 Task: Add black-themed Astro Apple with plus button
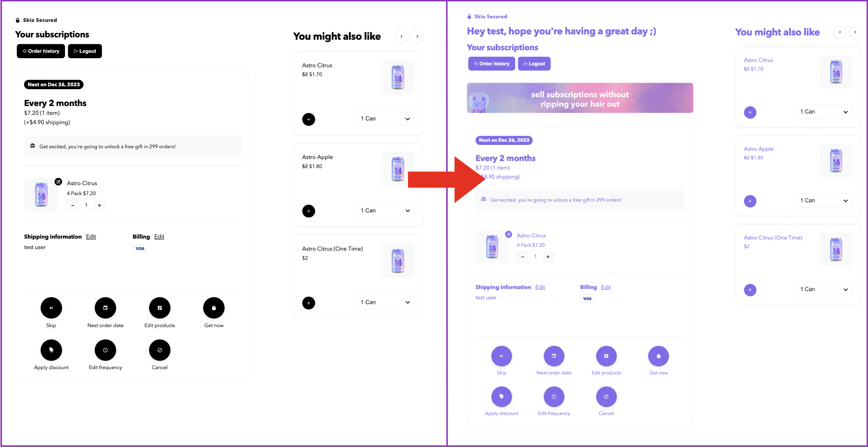(x=309, y=211)
